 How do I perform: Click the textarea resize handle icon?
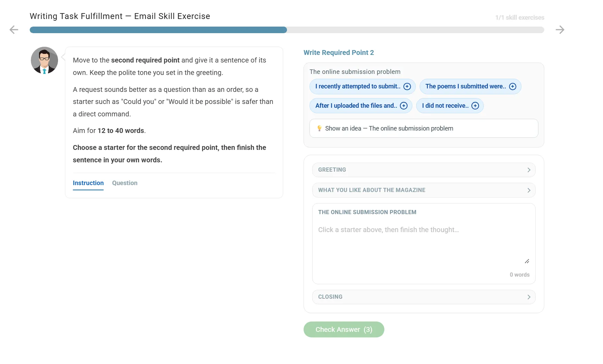527,261
